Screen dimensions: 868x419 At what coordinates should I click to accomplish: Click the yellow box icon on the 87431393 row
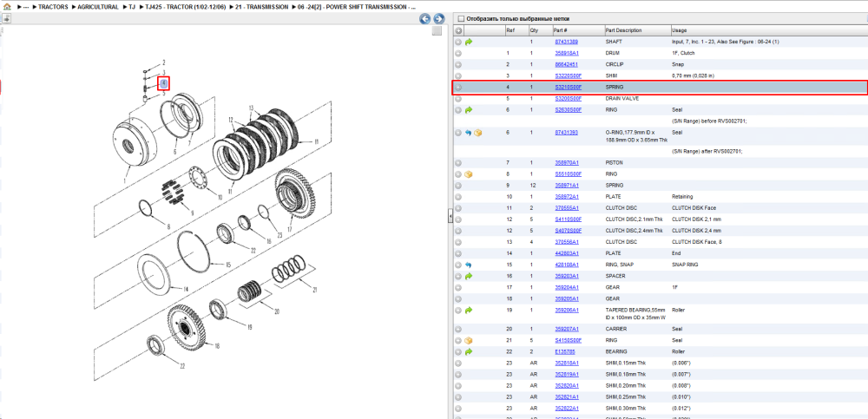coord(477,133)
